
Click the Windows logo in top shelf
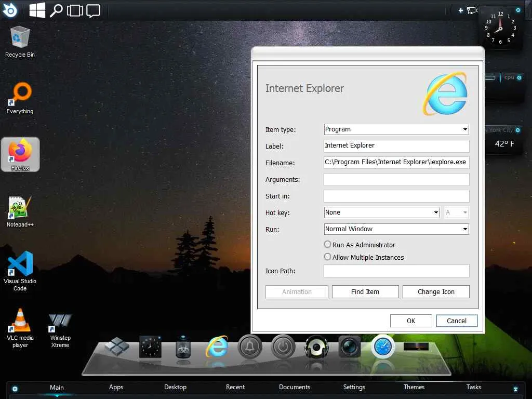click(x=37, y=10)
